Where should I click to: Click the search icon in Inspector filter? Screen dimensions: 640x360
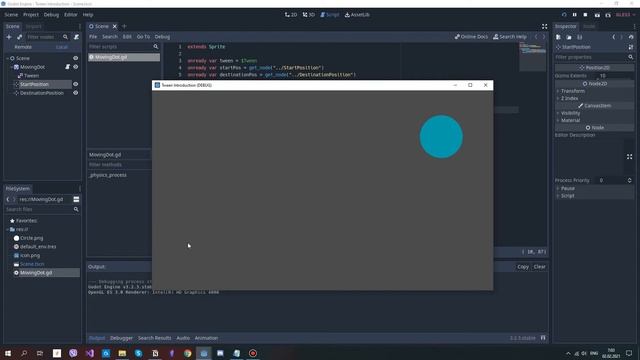(x=631, y=57)
